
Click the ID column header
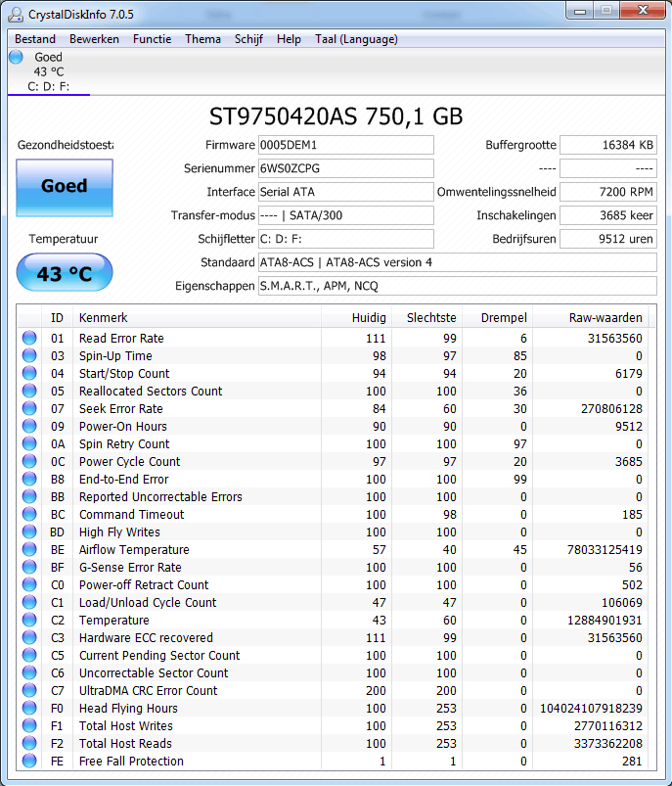tap(57, 318)
